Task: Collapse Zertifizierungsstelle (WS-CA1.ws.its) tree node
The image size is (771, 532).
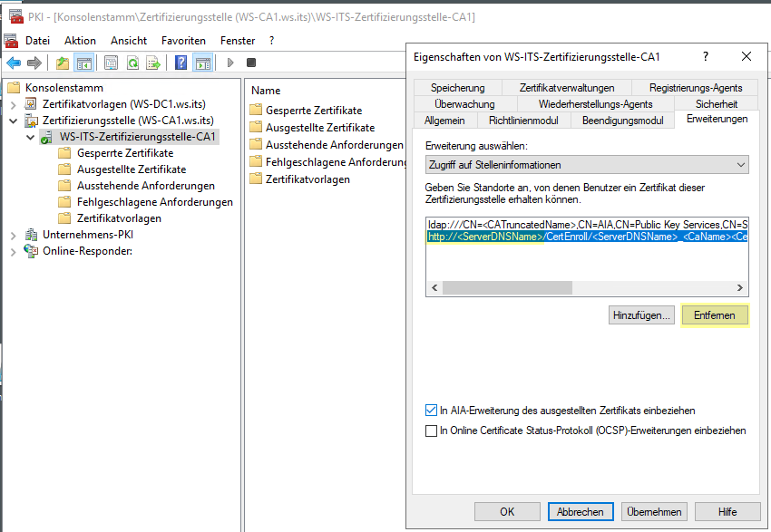Action: click(14, 121)
